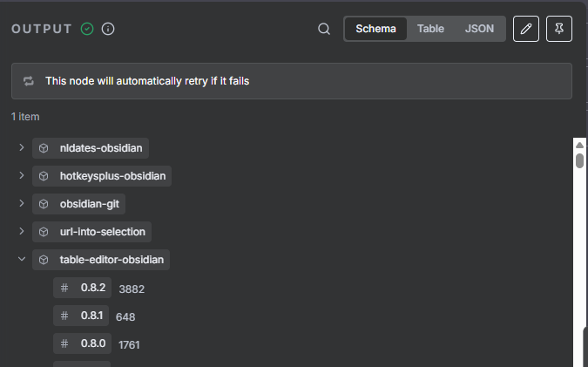
Task: Expand the nldates-obsidian object
Action: tap(22, 147)
